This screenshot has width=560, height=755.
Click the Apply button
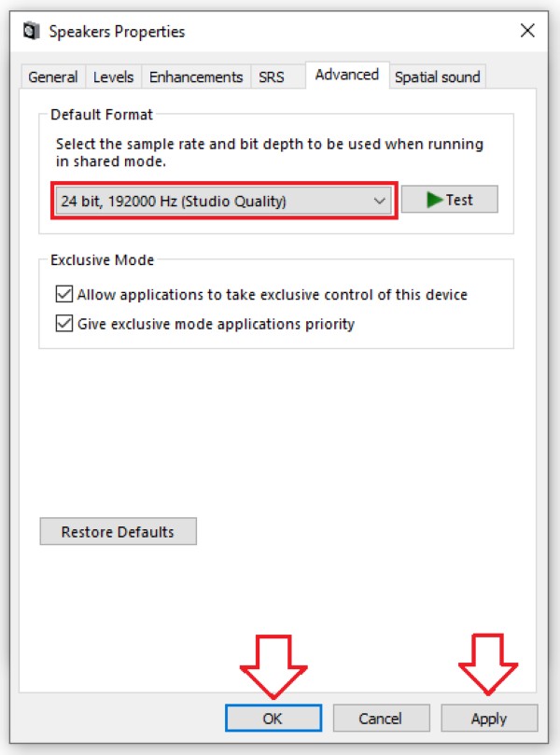pyautogui.click(x=489, y=719)
